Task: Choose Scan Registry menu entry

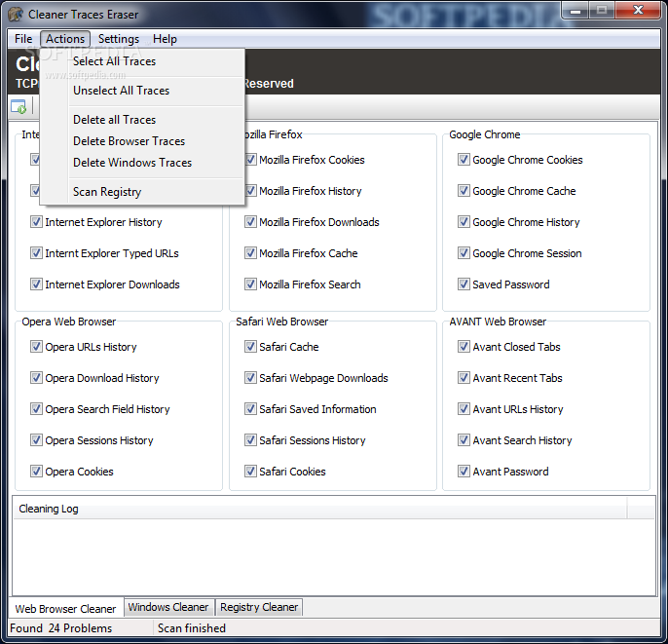Action: click(142, 192)
